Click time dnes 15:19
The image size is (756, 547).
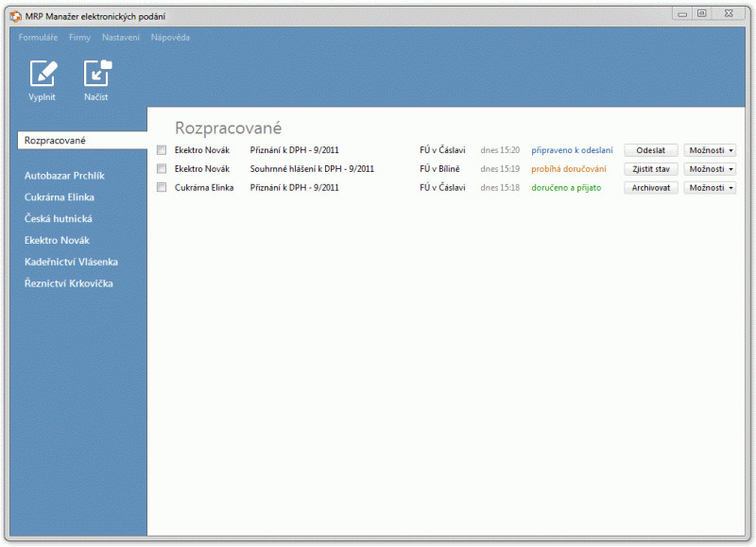(x=500, y=169)
